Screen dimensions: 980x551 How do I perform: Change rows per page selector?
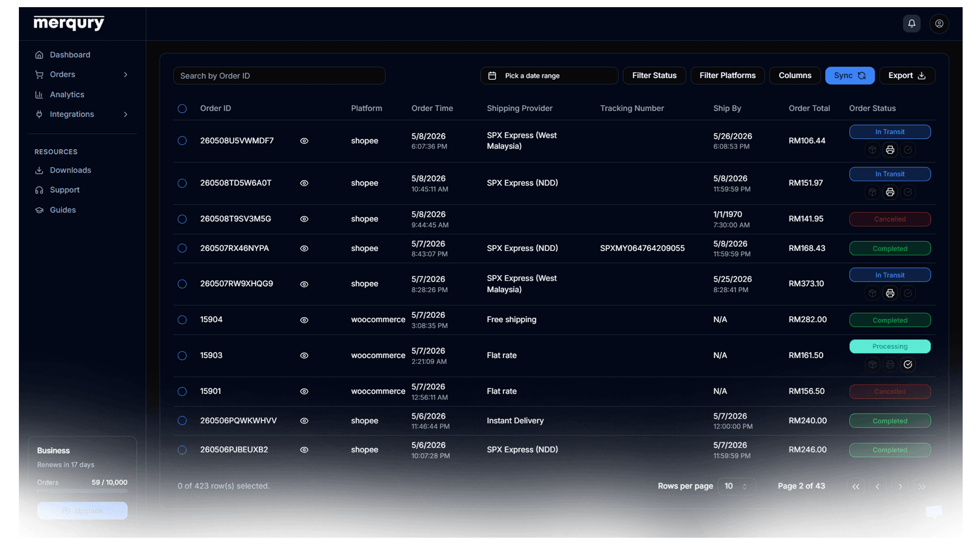pos(737,487)
